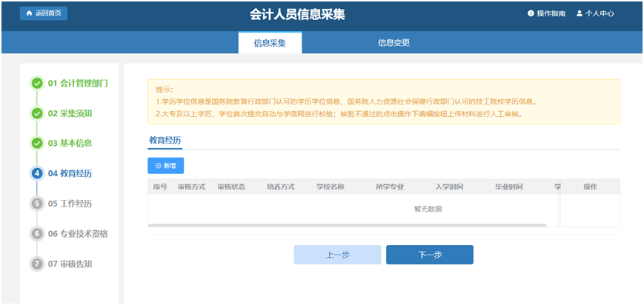The height and width of the screenshot is (305, 644).
Task: Click 下一步 next step button
Action: 429,255
